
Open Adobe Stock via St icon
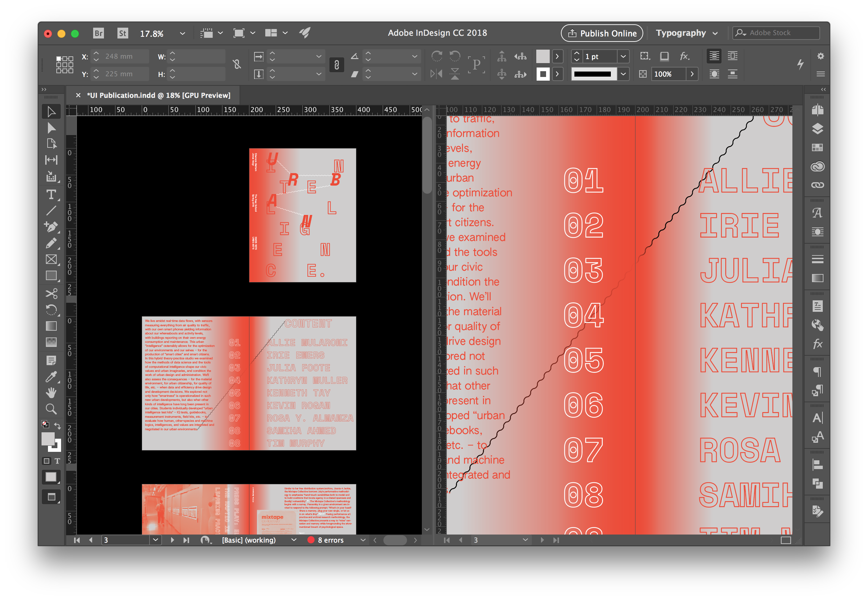point(123,33)
